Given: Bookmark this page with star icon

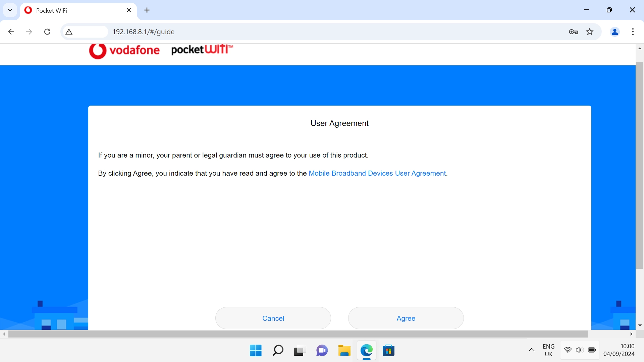Looking at the screenshot, I should click(590, 32).
